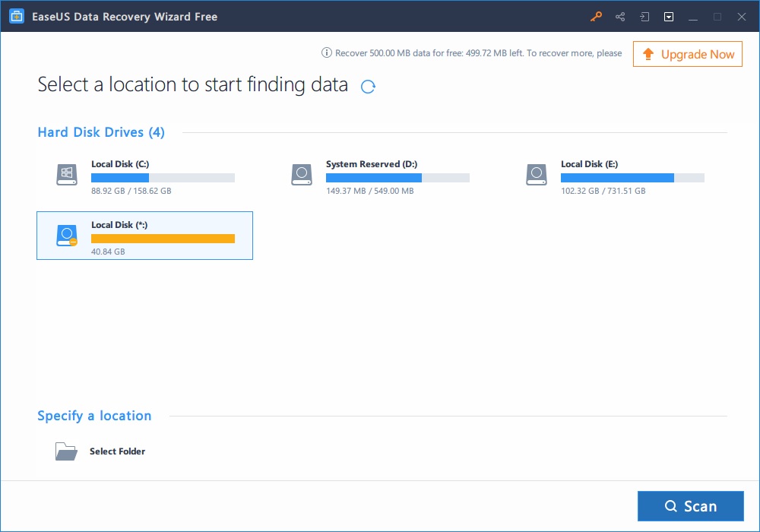760x532 pixels.
Task: Start scan with the Scan button
Action: click(690, 506)
